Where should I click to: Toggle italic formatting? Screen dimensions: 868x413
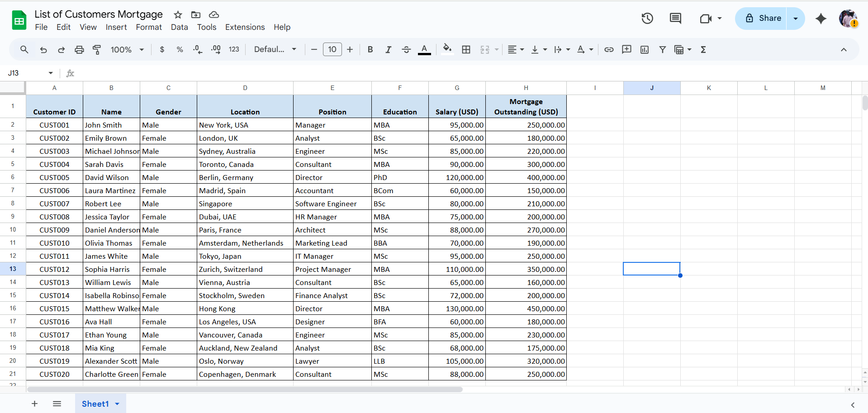click(x=388, y=50)
